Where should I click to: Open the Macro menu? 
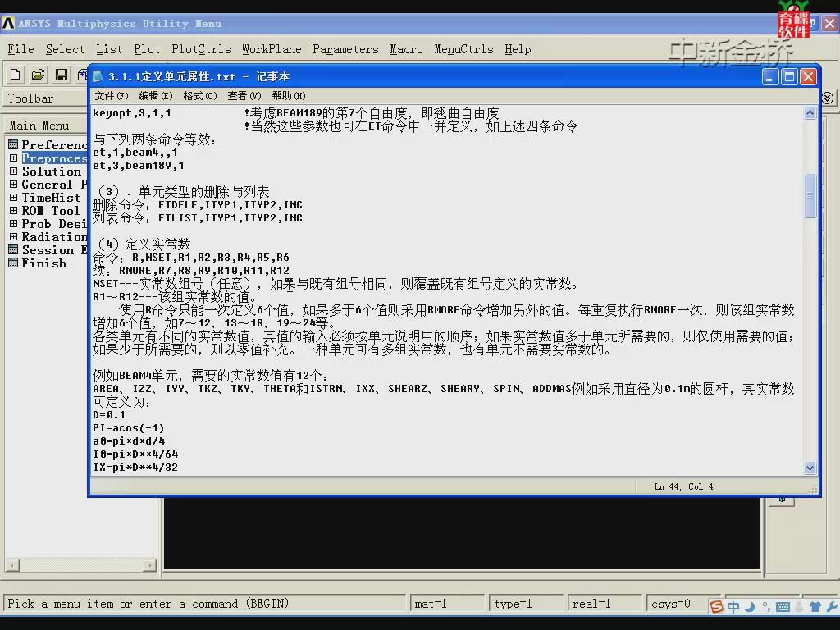pyautogui.click(x=406, y=49)
